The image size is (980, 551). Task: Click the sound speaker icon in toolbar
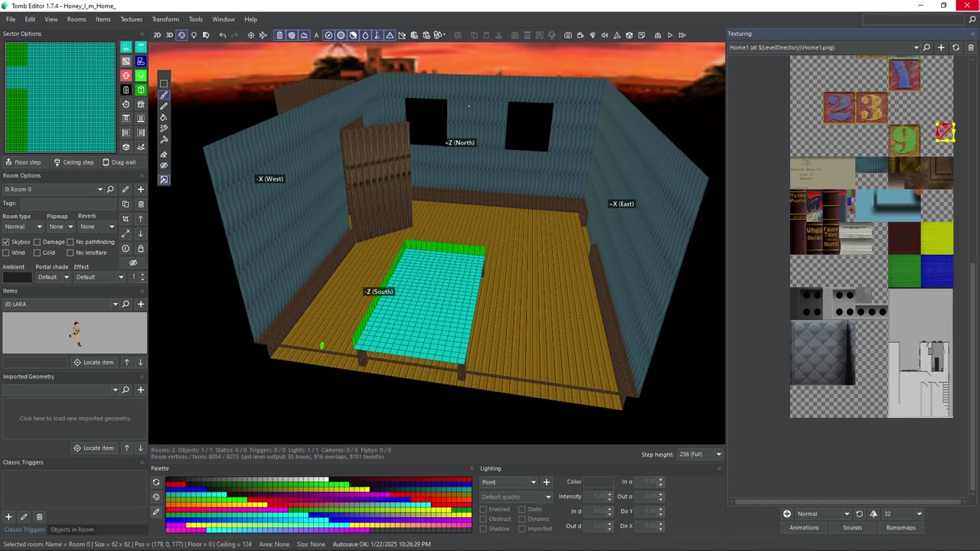605,35
